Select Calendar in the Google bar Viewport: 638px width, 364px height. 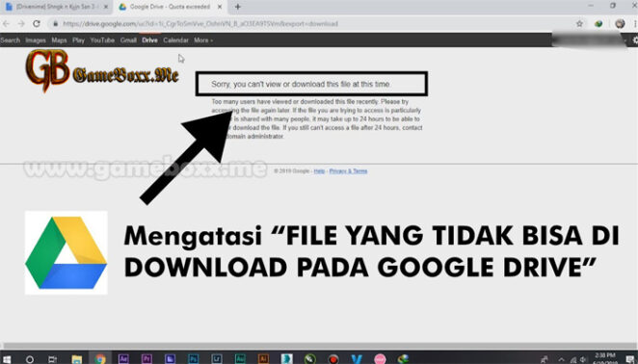coord(175,40)
